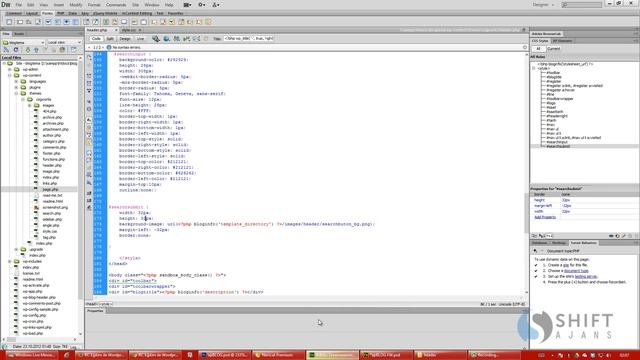640x360 pixels.
Task: Turn on Live view
Action: pyautogui.click(x=140, y=39)
